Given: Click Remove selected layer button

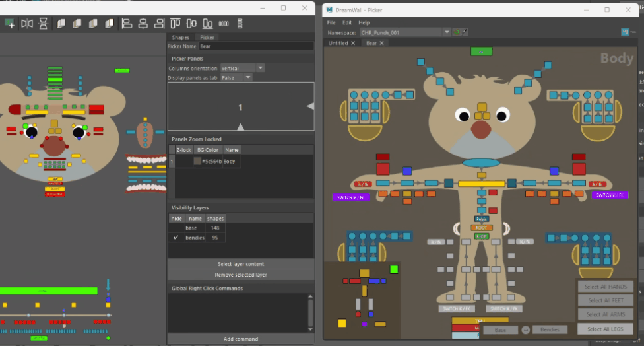Looking at the screenshot, I should coord(241,275).
